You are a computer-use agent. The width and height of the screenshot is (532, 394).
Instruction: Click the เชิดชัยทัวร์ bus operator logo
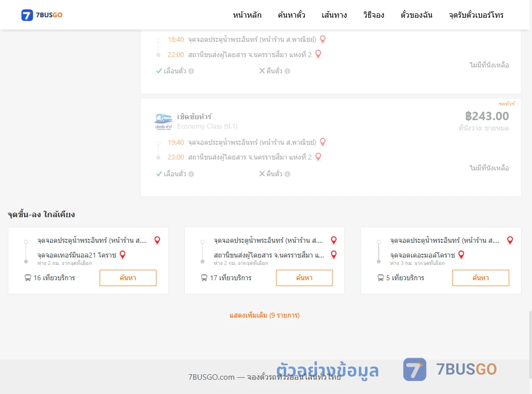click(164, 122)
